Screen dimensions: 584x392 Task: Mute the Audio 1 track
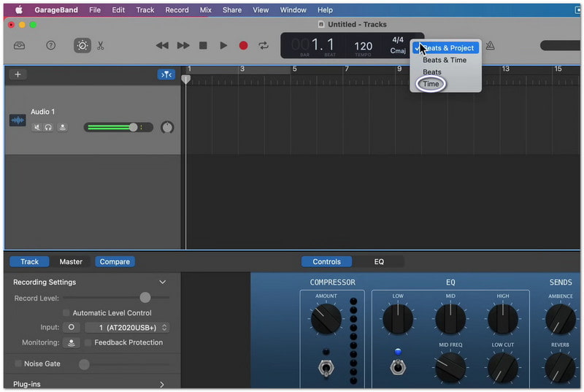click(36, 127)
